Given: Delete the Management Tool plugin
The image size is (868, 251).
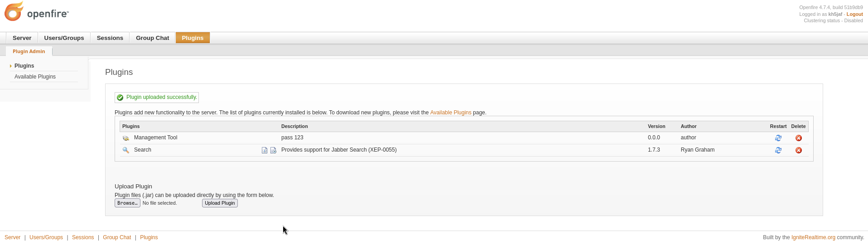Looking at the screenshot, I should (x=798, y=138).
